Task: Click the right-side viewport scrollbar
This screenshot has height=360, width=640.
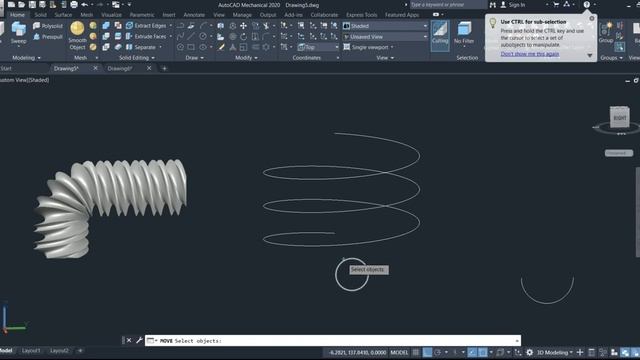Action: pos(638,212)
